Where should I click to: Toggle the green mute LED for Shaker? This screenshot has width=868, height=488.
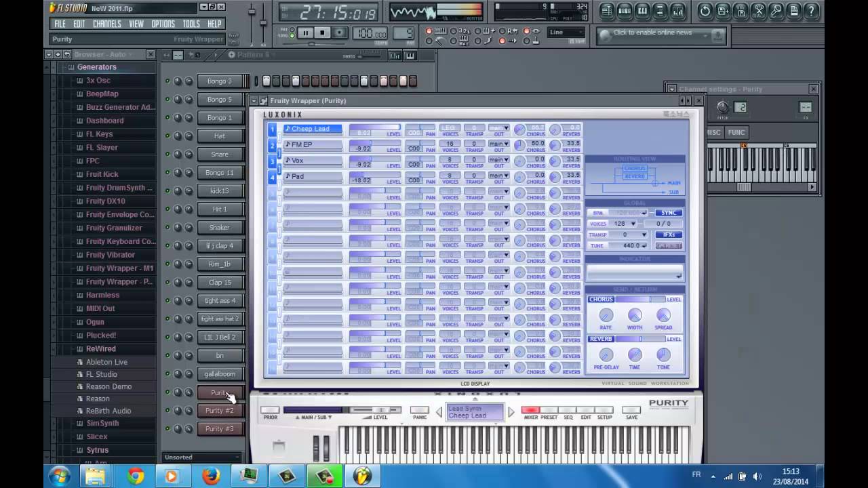click(167, 227)
